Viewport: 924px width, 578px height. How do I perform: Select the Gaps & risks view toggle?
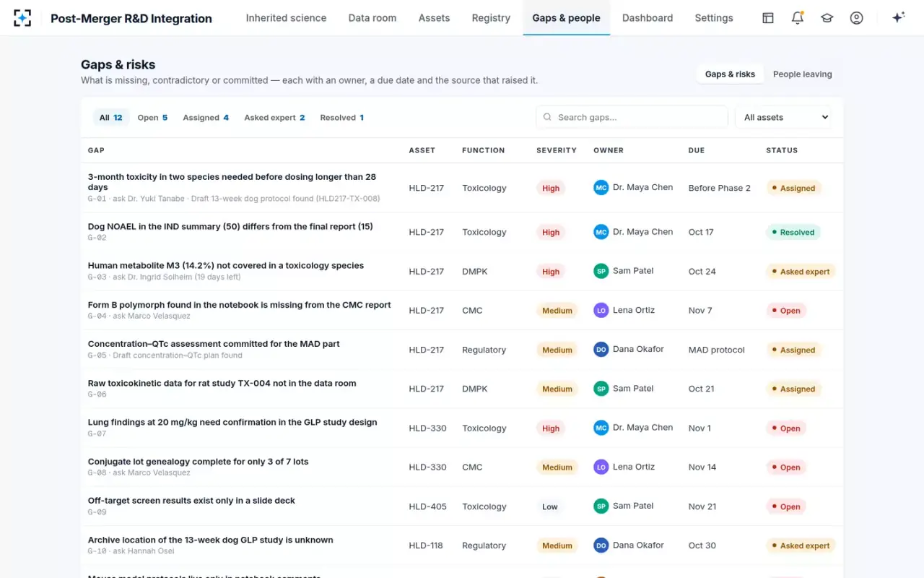730,74
